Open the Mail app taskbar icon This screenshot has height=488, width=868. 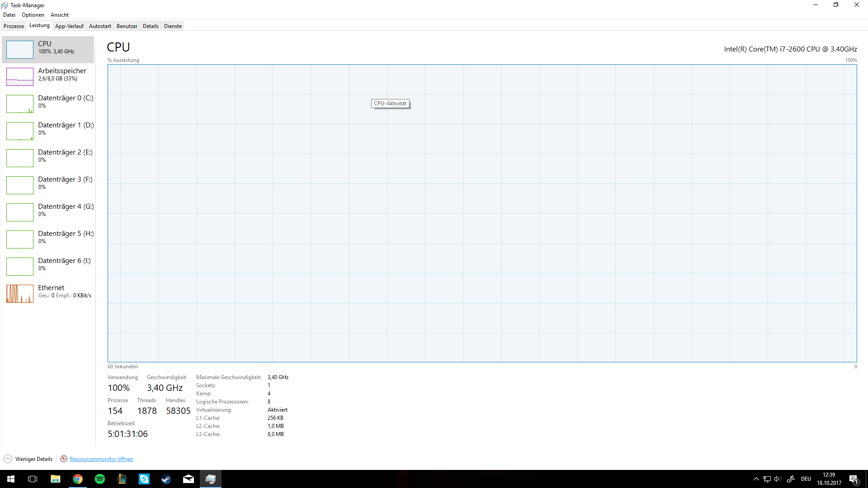coord(189,479)
